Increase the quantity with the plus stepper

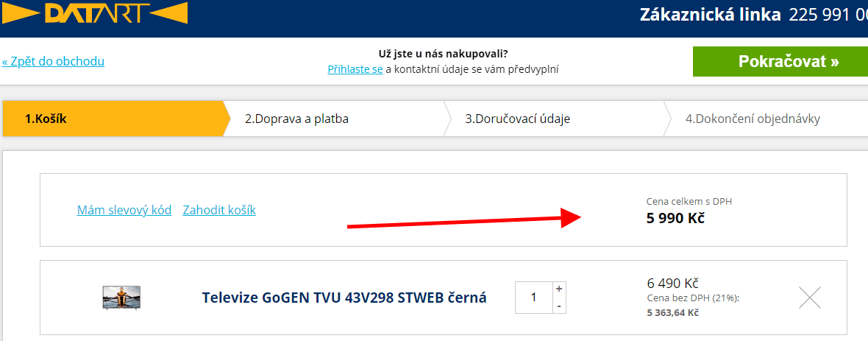(559, 289)
